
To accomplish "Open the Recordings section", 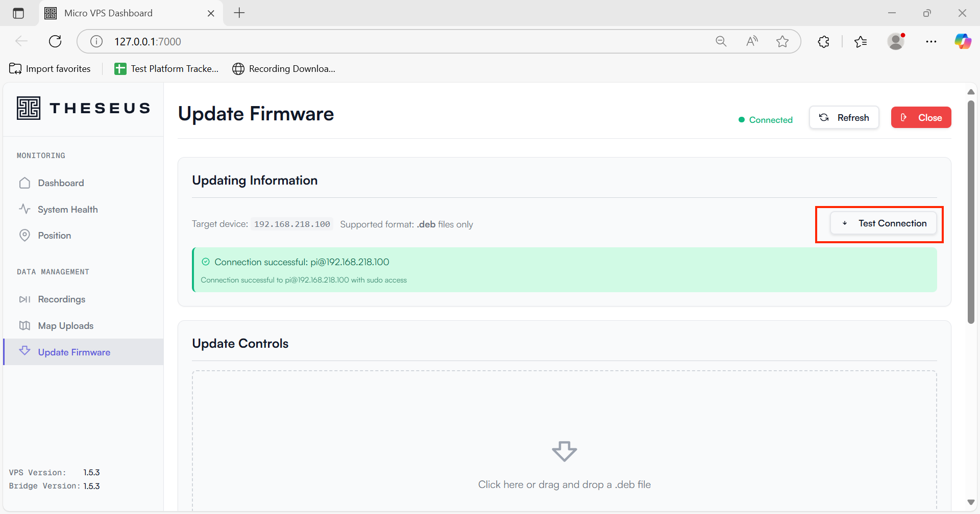I will pyautogui.click(x=61, y=299).
